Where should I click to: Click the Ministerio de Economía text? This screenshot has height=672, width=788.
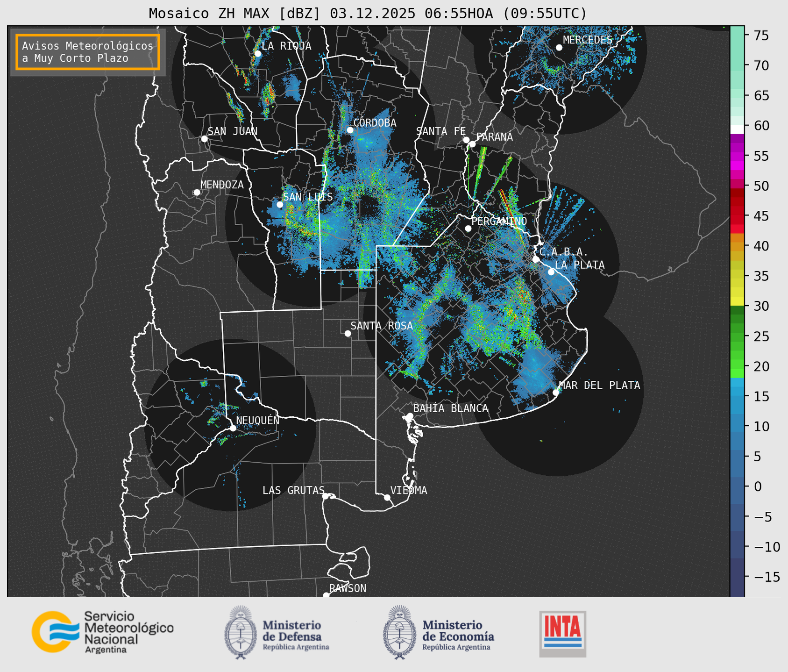pos(458,635)
